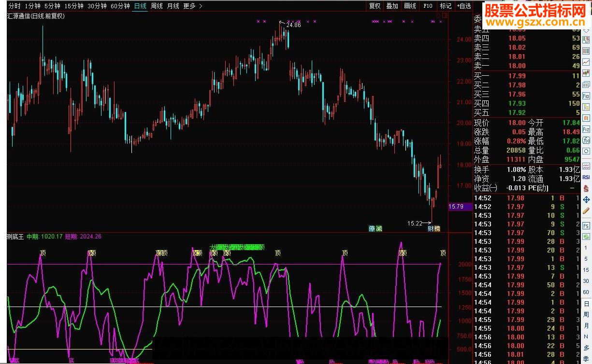Click the red dollar sign icon
The image size is (592, 364).
(586, 188)
